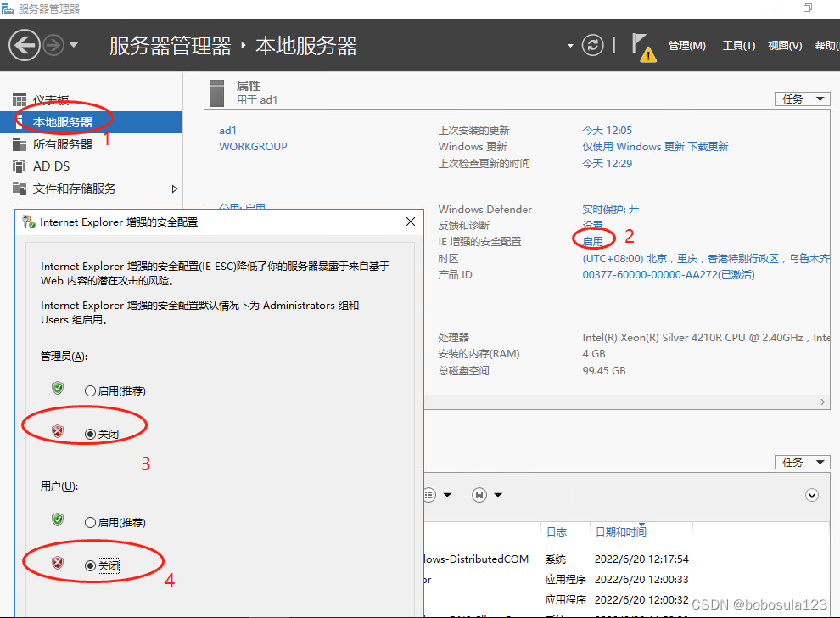Click the 日期和时间 column header
This screenshot has height=618, width=840.
point(621,531)
